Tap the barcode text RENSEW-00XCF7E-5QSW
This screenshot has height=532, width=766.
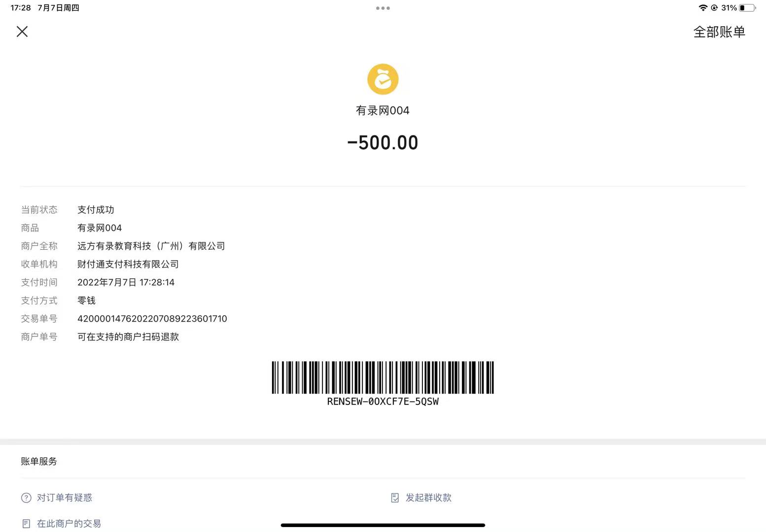383,402
